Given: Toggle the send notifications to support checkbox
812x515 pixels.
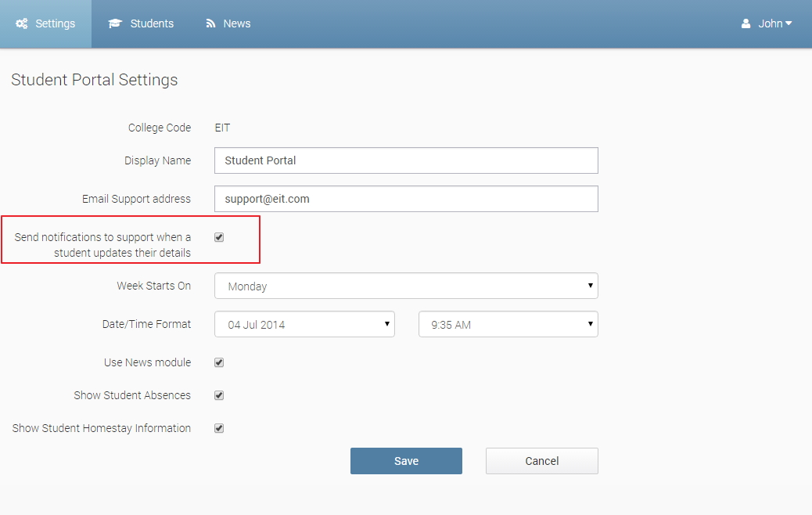Looking at the screenshot, I should 219,237.
